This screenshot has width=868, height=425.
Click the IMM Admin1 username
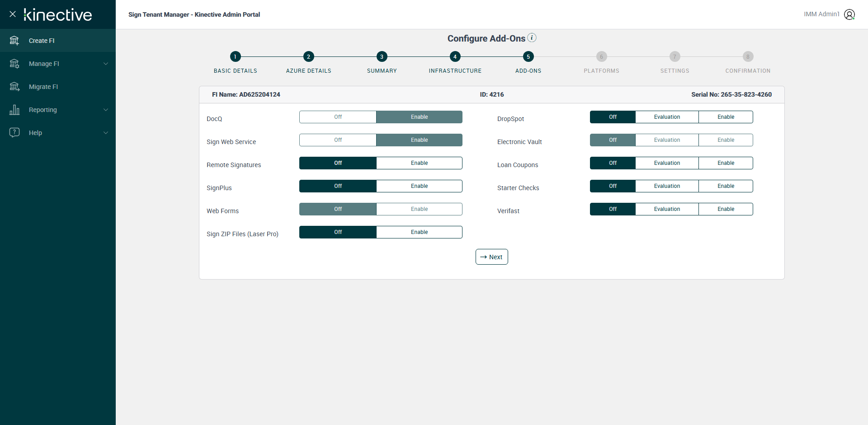click(821, 14)
